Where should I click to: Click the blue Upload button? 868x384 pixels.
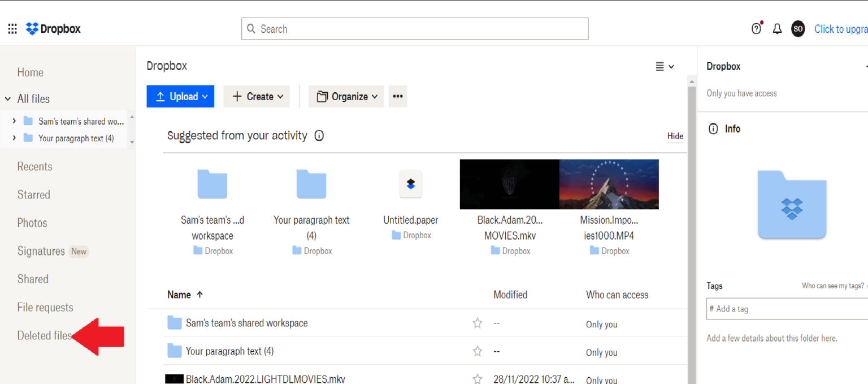(180, 96)
